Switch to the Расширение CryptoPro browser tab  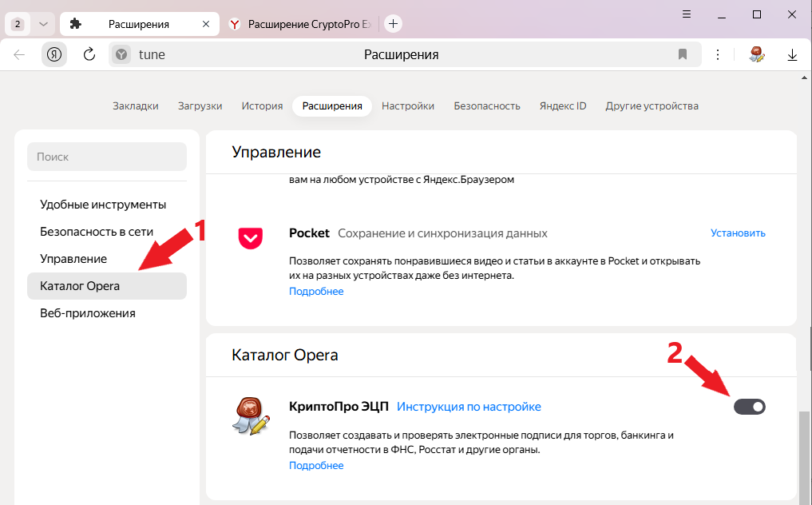(x=301, y=24)
